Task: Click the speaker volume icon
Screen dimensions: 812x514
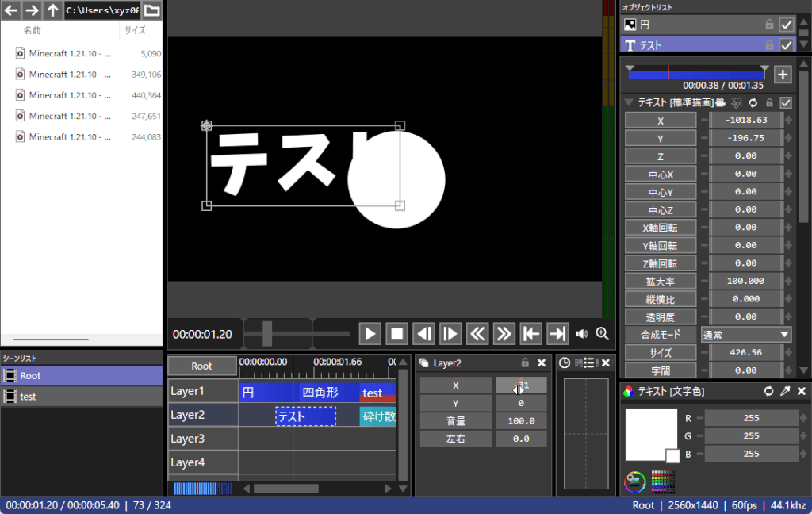Action: (582, 334)
